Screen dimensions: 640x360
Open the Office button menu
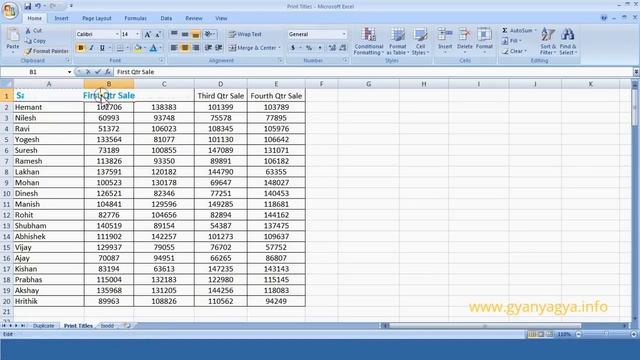tap(9, 10)
